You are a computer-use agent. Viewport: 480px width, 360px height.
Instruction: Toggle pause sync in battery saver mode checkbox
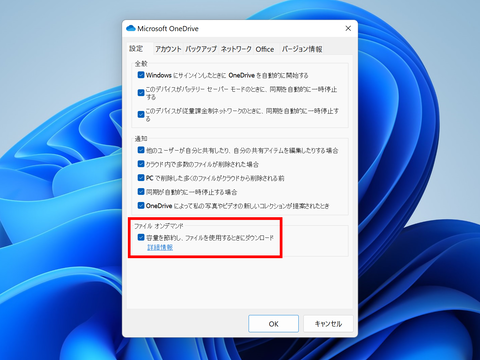coord(141,93)
